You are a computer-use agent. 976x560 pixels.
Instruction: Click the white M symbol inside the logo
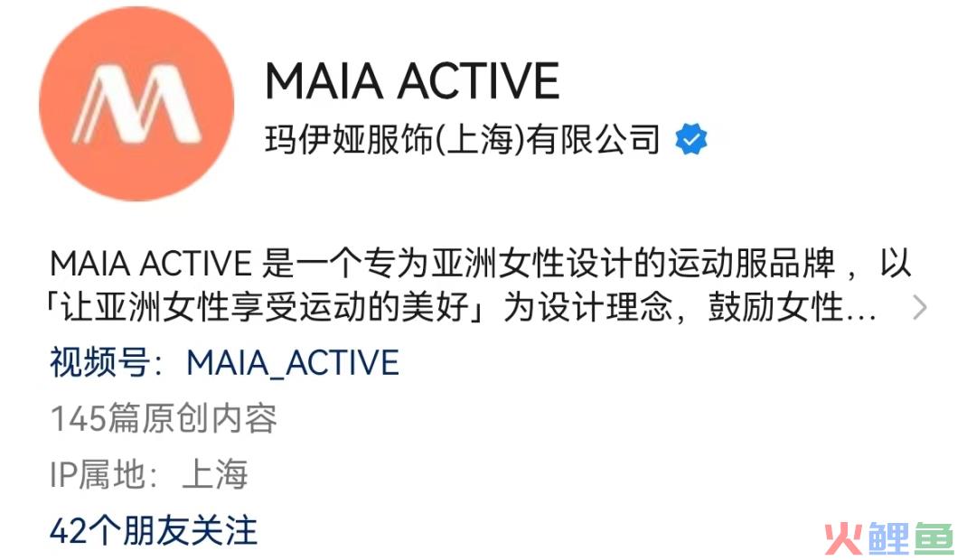(x=136, y=103)
